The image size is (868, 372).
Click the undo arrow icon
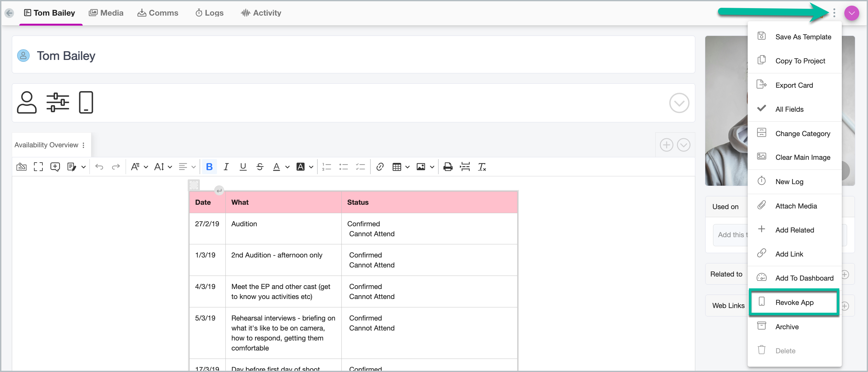click(99, 167)
